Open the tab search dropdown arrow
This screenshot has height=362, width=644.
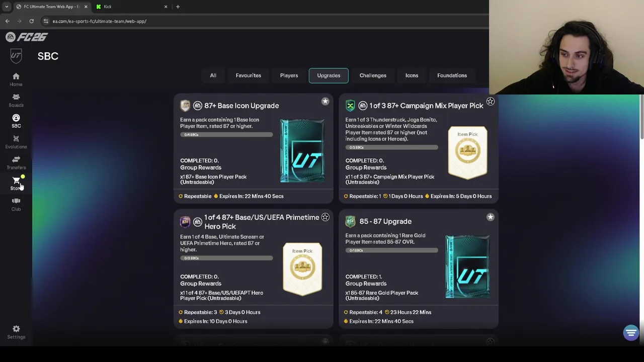[7, 7]
